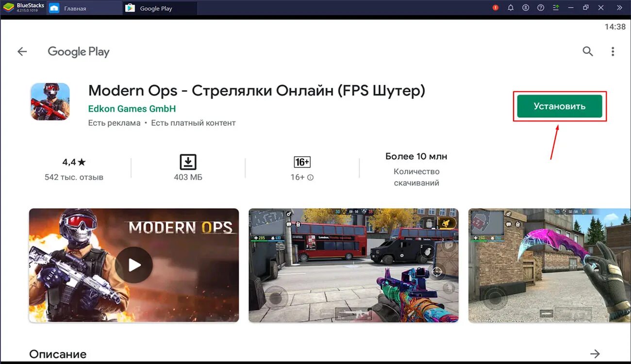Expand the BlueStacks side panel with double chevron
Screen dimensions: 631x364
[x=619, y=8]
